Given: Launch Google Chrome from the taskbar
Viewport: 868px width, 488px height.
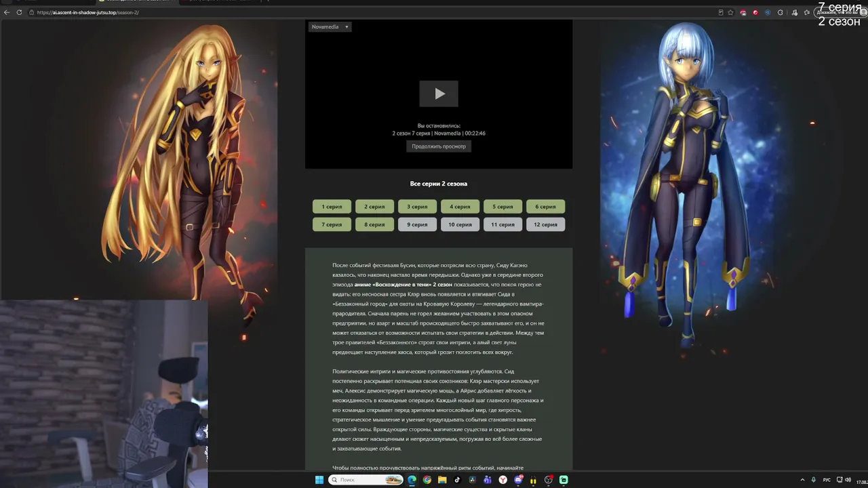Looking at the screenshot, I should [427, 480].
